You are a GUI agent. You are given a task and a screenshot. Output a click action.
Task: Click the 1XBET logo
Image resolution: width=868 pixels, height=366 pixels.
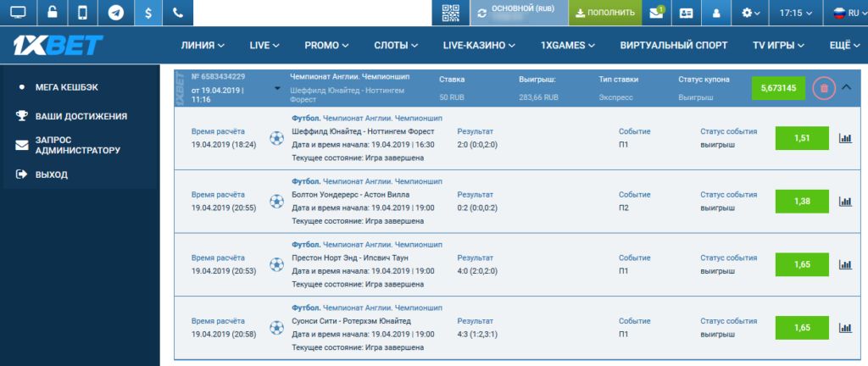(58, 44)
